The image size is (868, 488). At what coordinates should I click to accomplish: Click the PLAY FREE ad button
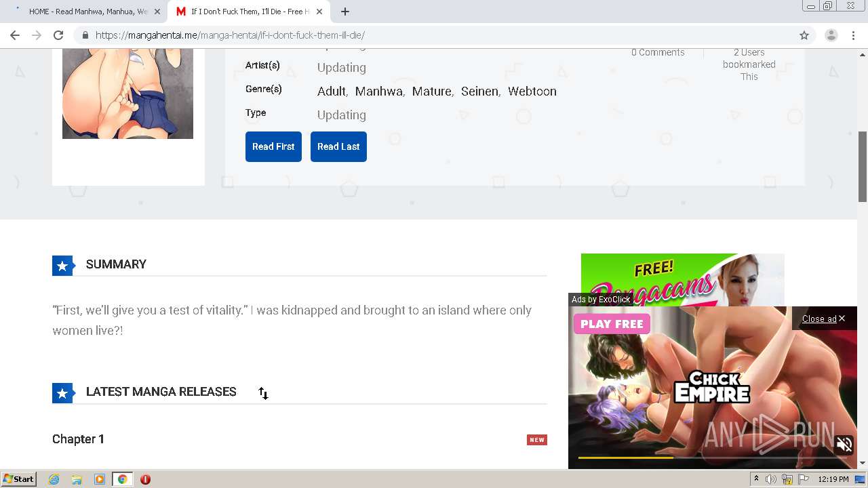click(612, 324)
